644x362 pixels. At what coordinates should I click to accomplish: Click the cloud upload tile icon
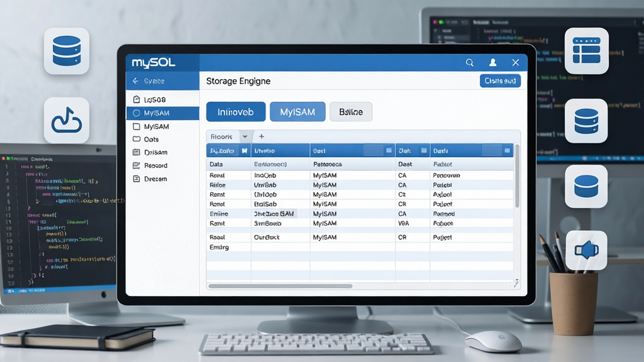click(67, 120)
